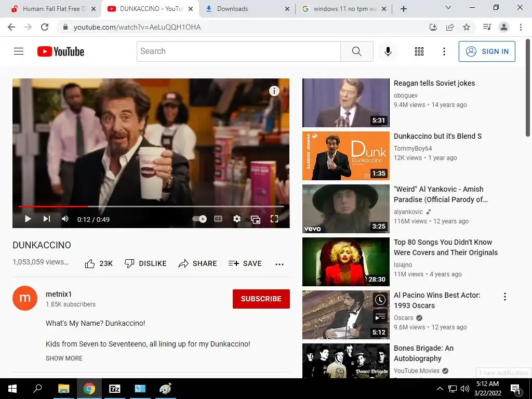Open 7-Zip from the taskbar
The height and width of the screenshot is (399, 532).
click(x=114, y=389)
